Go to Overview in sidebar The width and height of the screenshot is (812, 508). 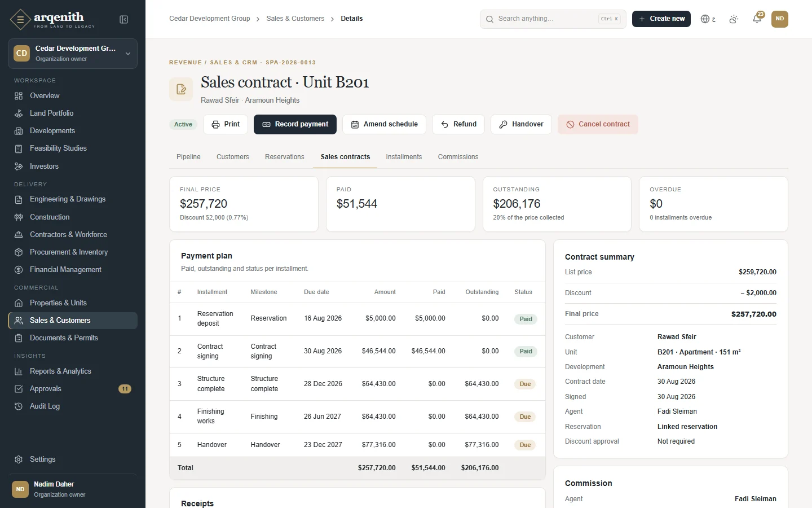pyautogui.click(x=73, y=96)
